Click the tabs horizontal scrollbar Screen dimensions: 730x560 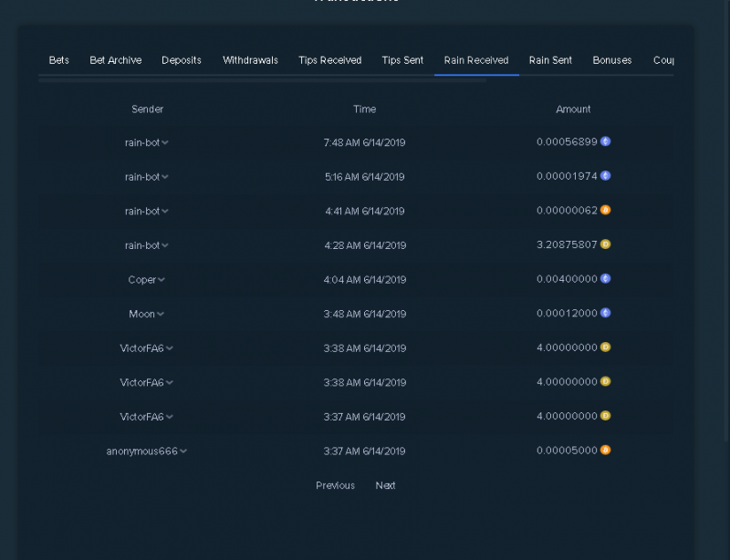click(x=263, y=80)
